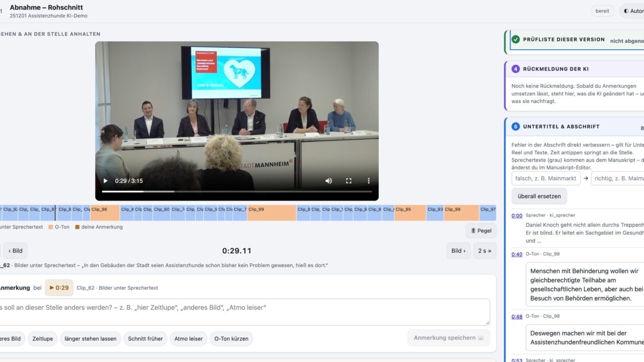
Task: Click the number 4 badge of Rückmeldung der KI
Action: pyautogui.click(x=516, y=69)
